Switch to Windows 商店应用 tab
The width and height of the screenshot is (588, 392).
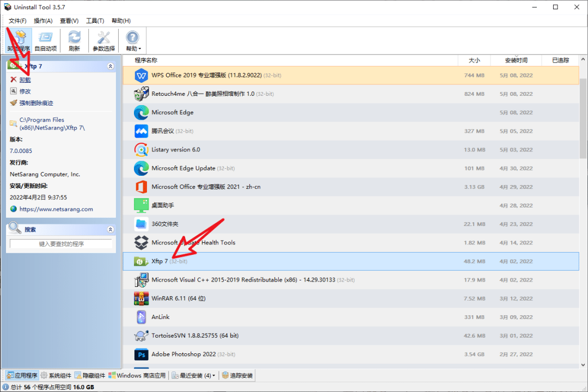point(137,376)
